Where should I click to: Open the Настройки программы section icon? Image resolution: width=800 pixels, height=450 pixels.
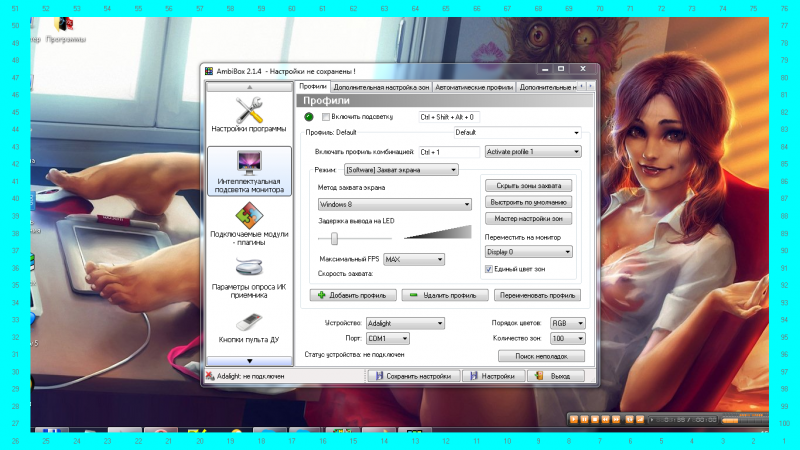tap(249, 110)
